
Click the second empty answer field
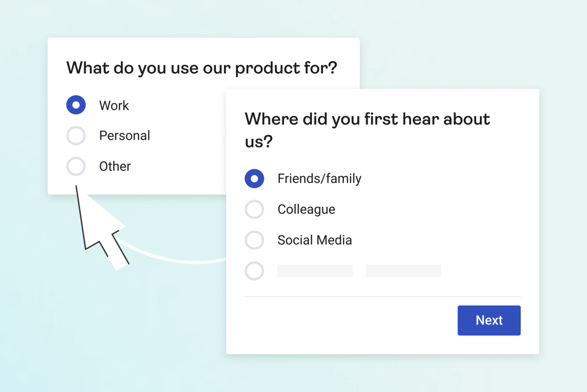tap(404, 271)
